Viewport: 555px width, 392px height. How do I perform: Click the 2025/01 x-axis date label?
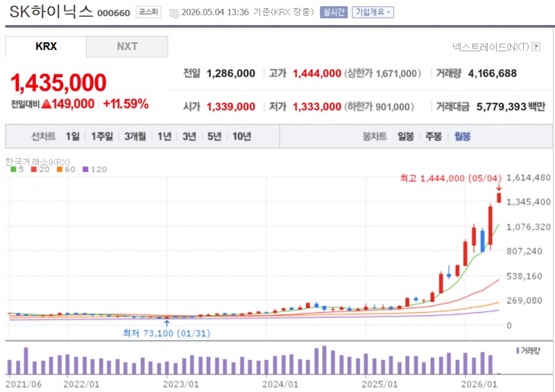coord(379,384)
